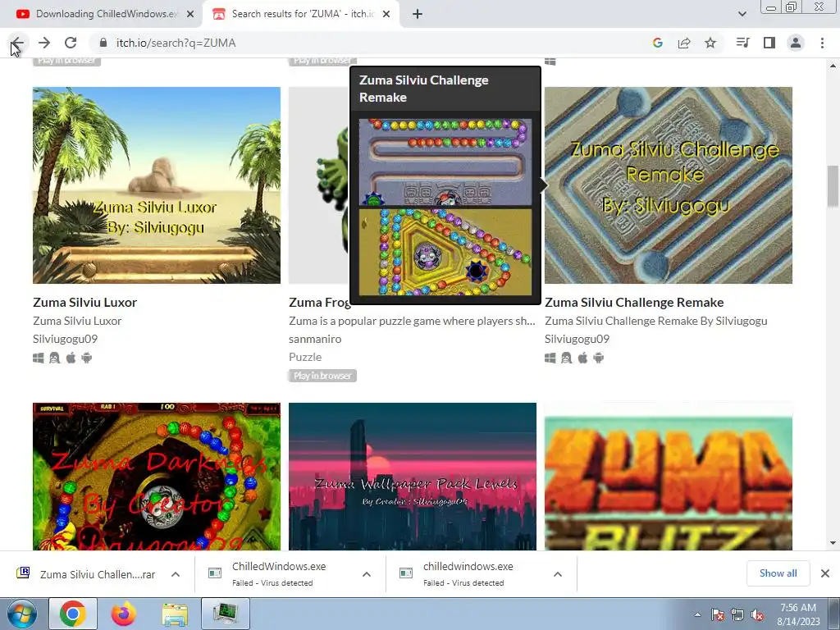Viewport: 840px width, 630px height.
Task: Click the Zuma Silviu Luxor title link
Action: tap(84, 302)
